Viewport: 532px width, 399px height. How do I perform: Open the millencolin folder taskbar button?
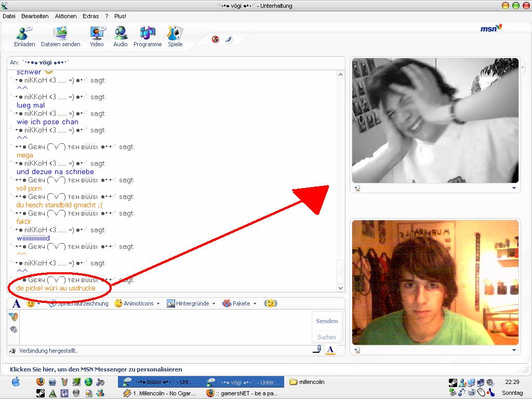tap(307, 382)
